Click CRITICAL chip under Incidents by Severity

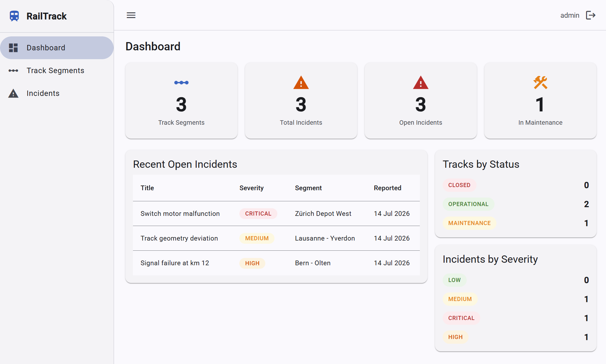point(461,318)
